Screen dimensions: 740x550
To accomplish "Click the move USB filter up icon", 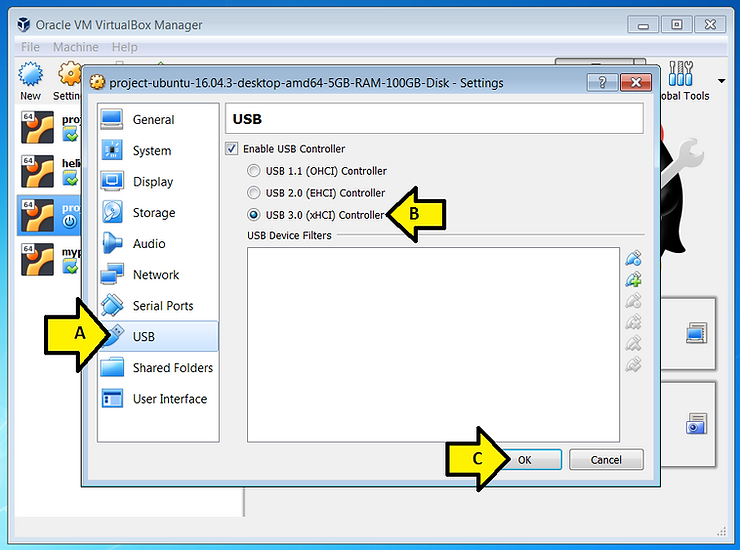I will click(x=633, y=343).
